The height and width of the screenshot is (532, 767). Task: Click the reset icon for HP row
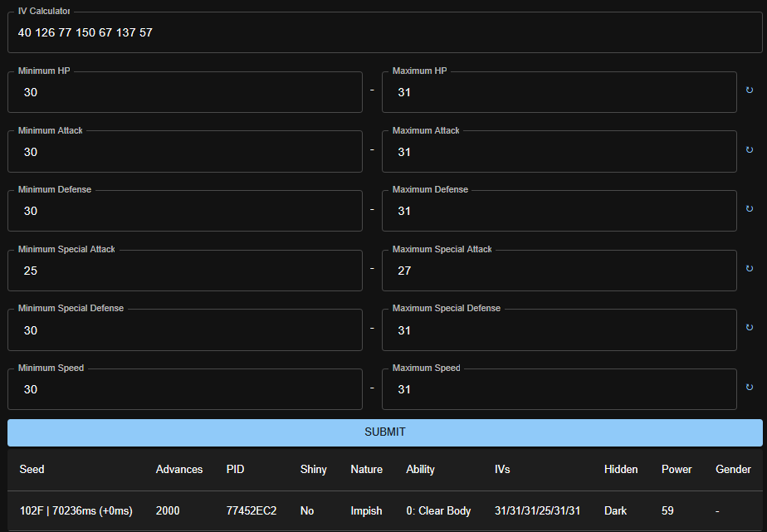(x=750, y=90)
